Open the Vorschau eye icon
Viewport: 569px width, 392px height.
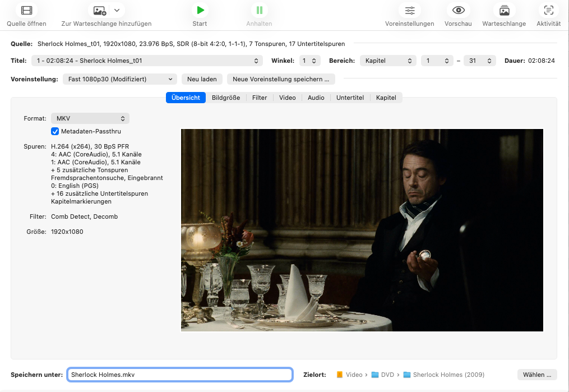tap(459, 11)
